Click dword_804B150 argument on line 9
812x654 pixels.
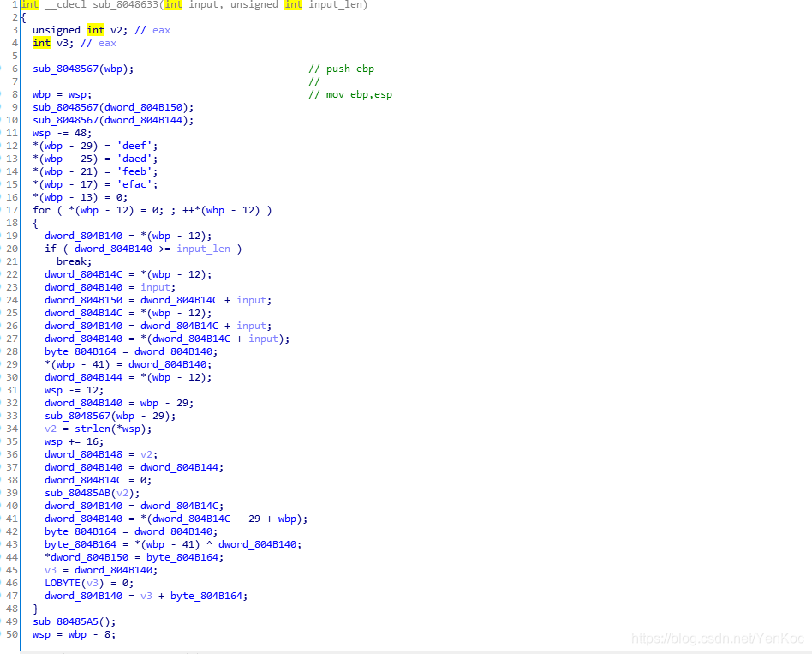point(143,108)
